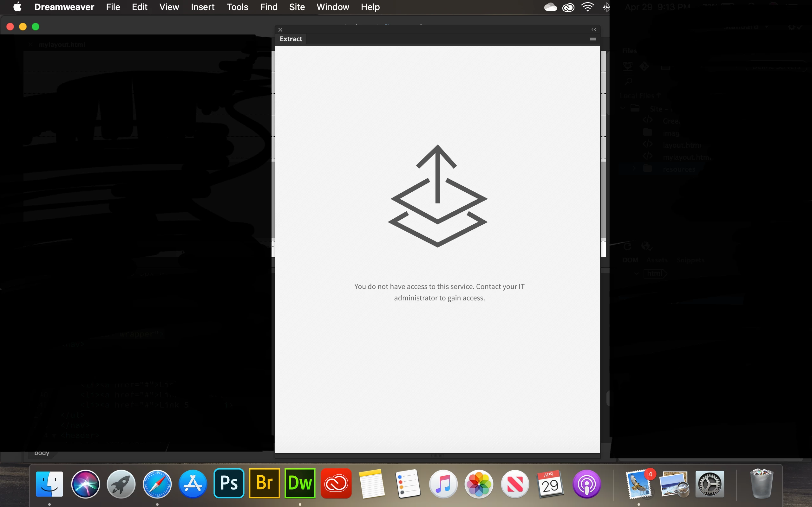Select the body tag in tag selector
Image resolution: width=812 pixels, height=507 pixels.
pos(42,453)
